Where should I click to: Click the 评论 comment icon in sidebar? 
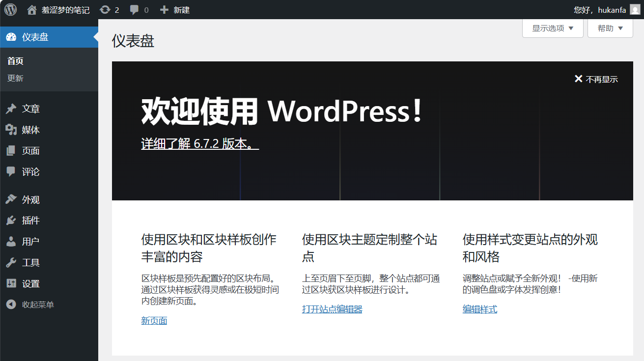point(11,171)
